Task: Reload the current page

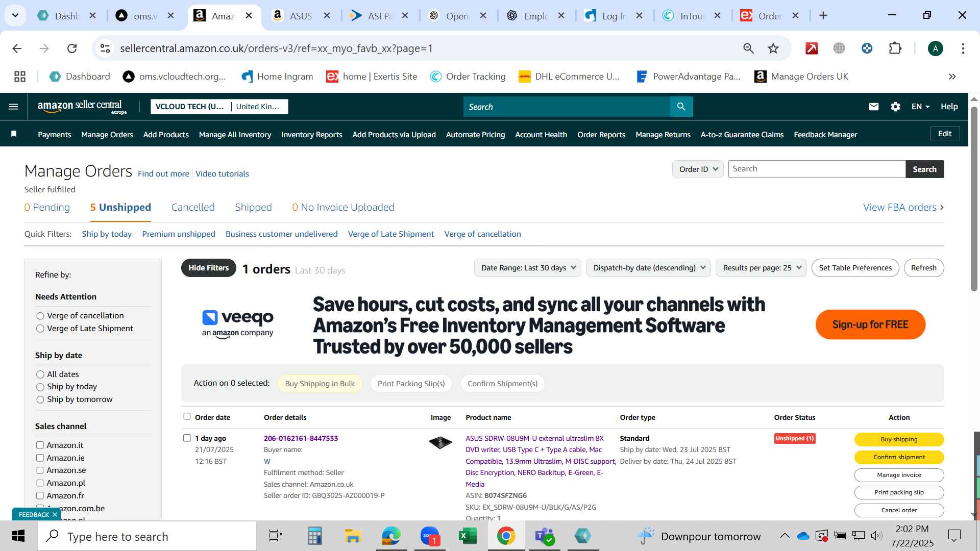Action: (x=72, y=48)
